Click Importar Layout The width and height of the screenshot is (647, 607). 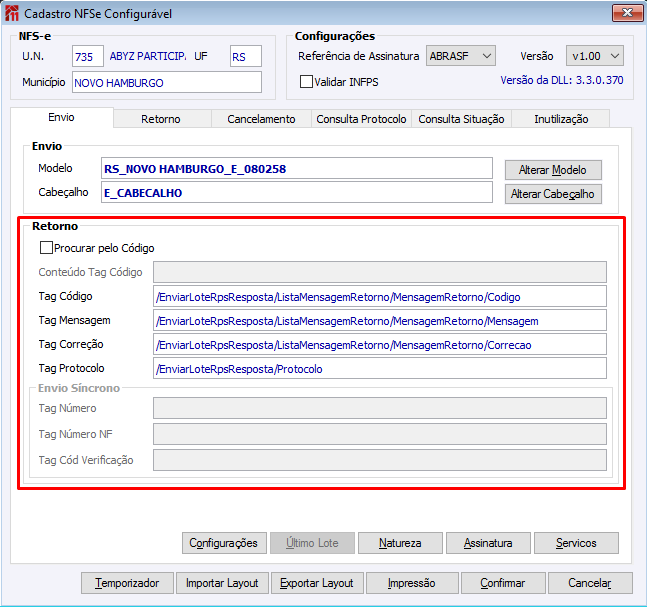tap(222, 583)
